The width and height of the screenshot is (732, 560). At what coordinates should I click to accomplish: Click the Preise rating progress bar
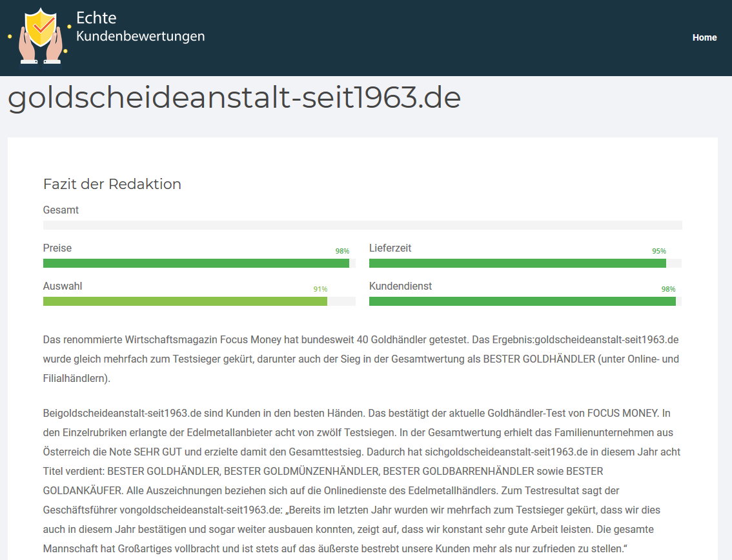coord(199,263)
